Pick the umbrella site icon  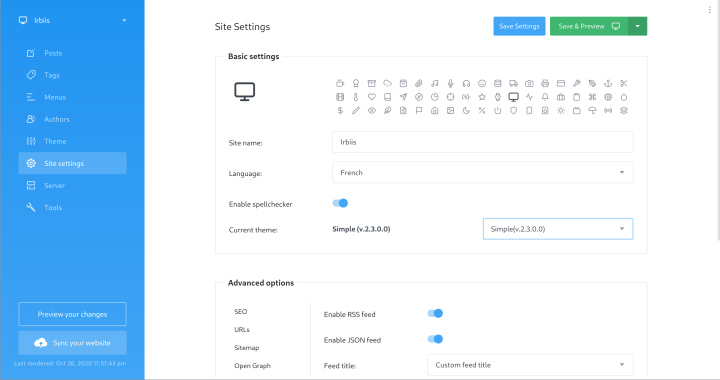point(592,111)
